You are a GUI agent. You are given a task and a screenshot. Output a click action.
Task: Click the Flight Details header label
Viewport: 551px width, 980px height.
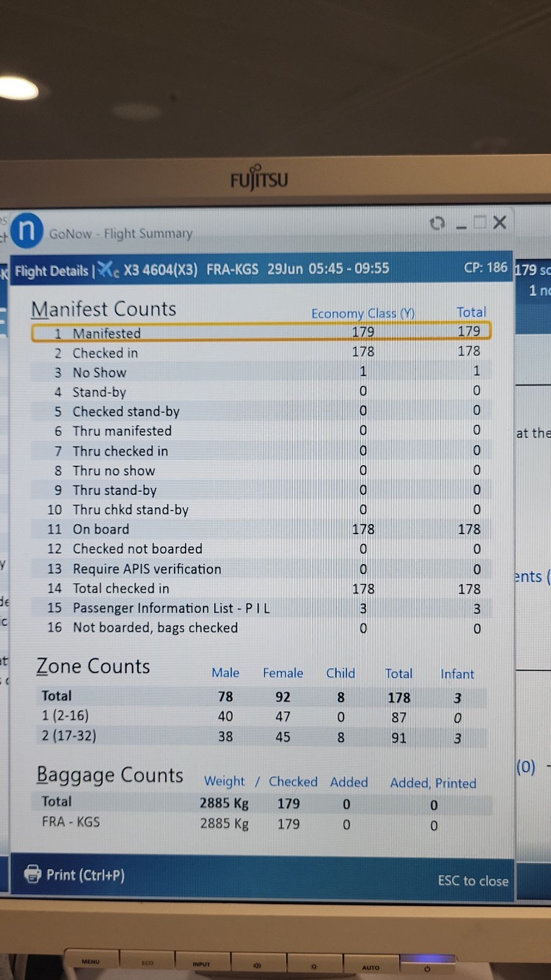click(52, 271)
